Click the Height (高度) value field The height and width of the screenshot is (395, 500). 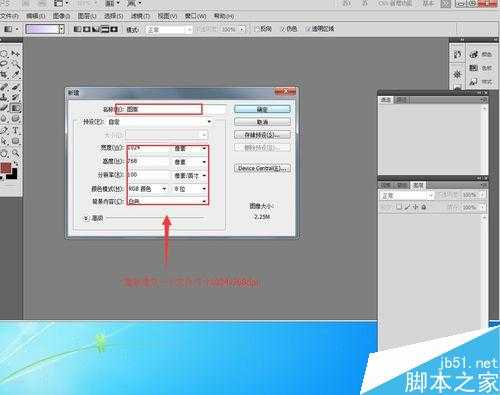pyautogui.click(x=149, y=162)
